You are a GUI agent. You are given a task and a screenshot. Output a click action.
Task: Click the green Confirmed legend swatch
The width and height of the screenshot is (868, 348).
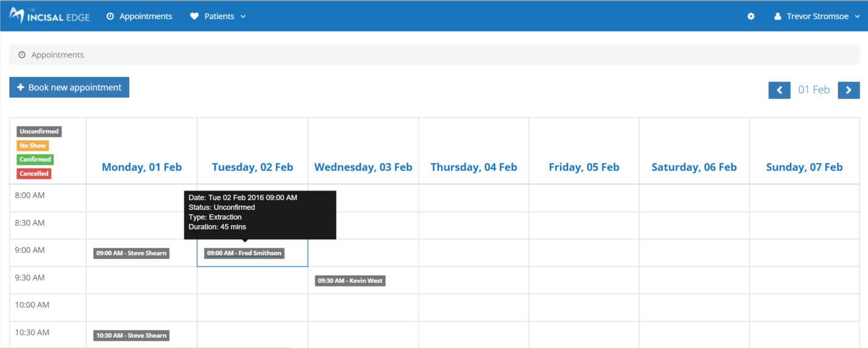tap(35, 159)
